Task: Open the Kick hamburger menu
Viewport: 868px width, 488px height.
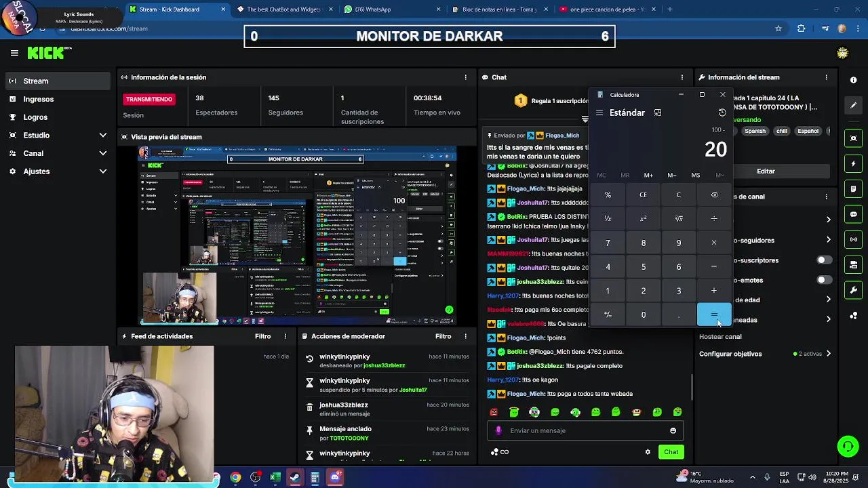Action: [14, 53]
